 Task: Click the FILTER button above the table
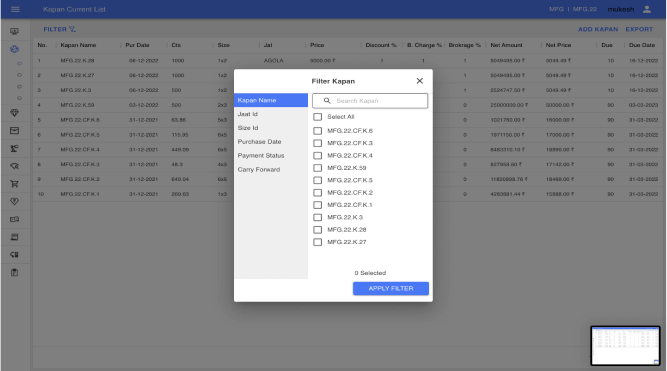(x=60, y=29)
